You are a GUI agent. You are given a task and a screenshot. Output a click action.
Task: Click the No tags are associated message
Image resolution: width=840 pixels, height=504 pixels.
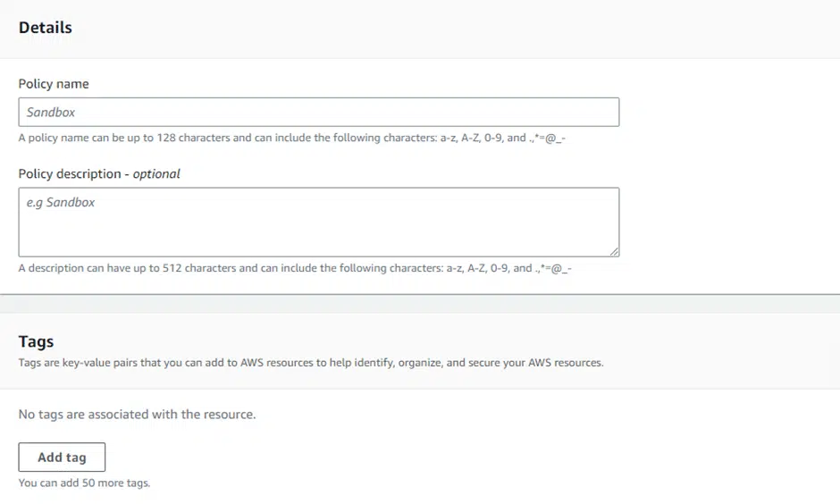pos(137,414)
